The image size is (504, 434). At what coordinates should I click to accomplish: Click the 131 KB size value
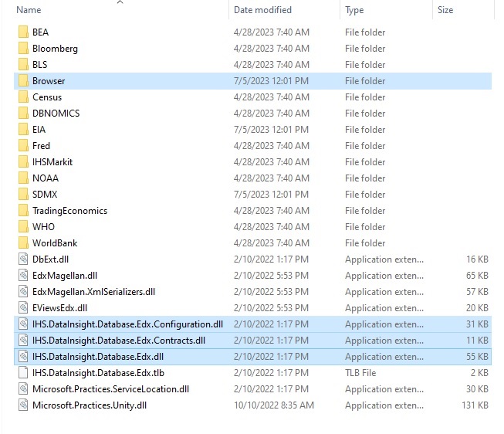475,405
